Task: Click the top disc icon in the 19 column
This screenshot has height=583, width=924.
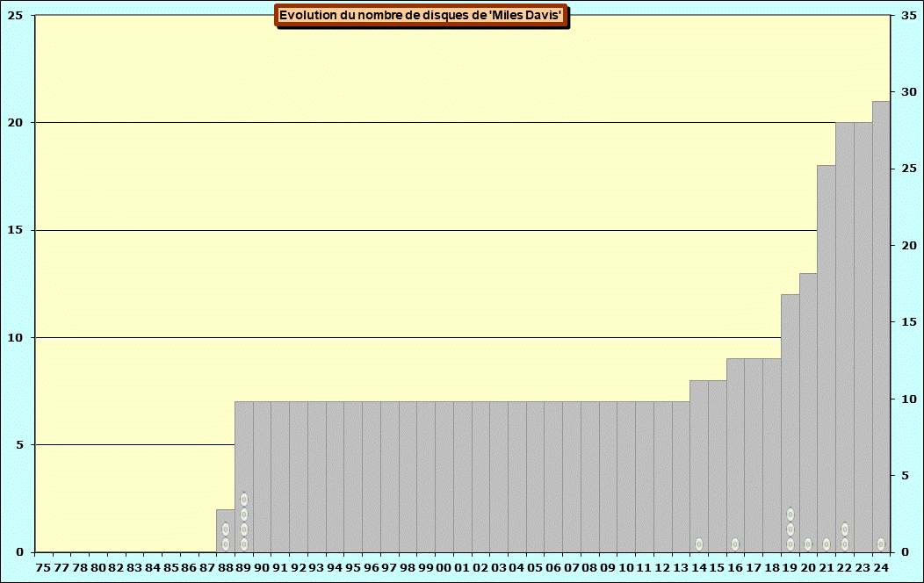Action: point(790,515)
